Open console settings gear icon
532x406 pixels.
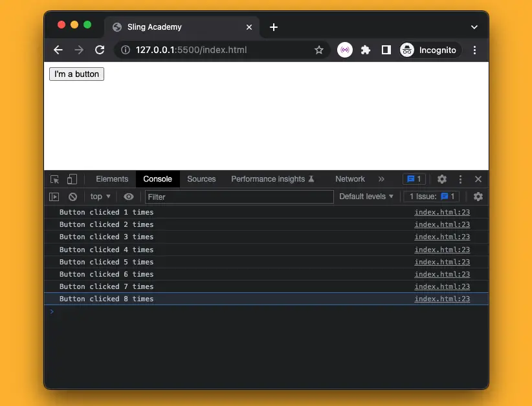478,197
